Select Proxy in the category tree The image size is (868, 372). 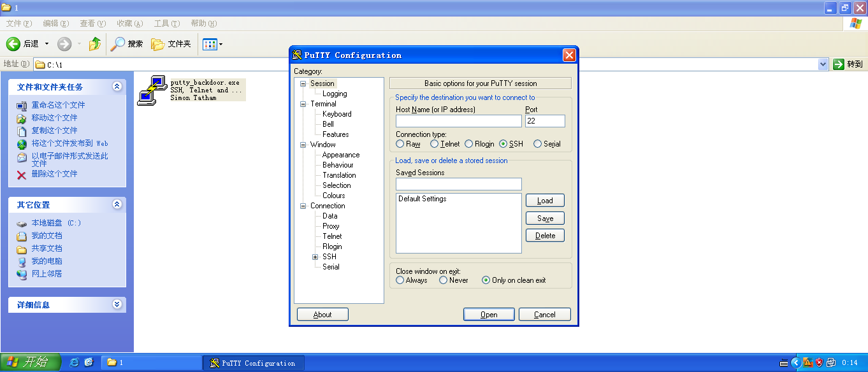(x=331, y=226)
